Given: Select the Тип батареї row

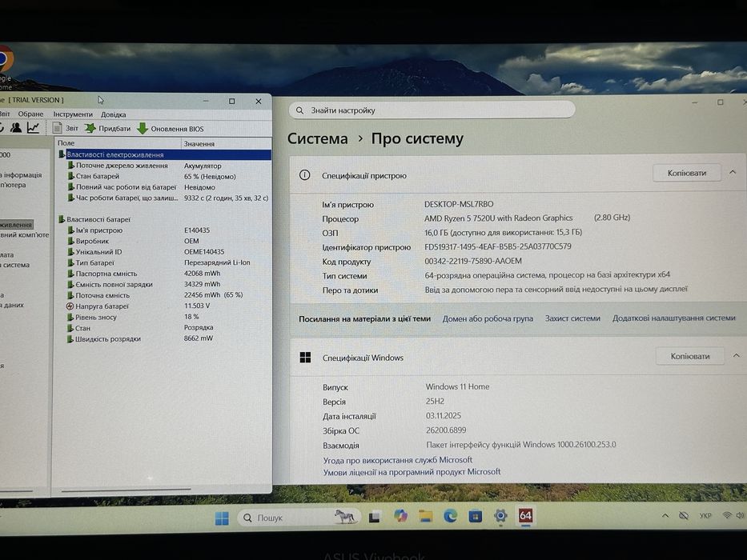Looking at the screenshot, I should click(x=164, y=263).
